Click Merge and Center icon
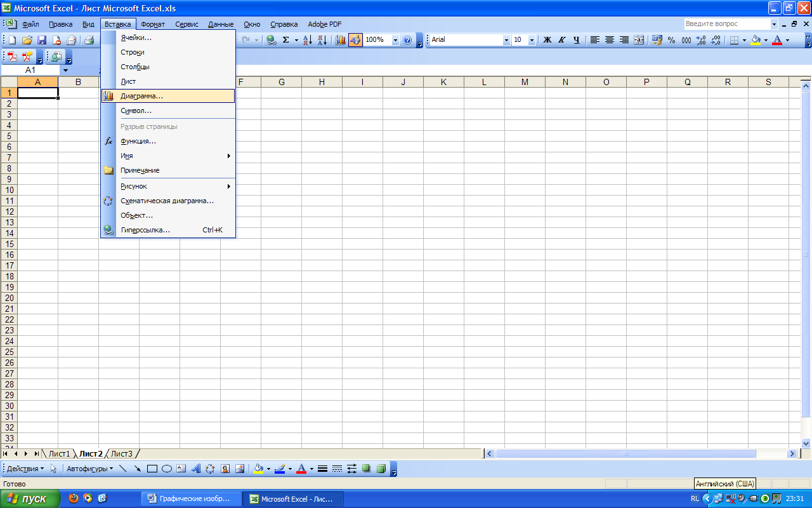Screen dimensions: 812x508 point(639,40)
